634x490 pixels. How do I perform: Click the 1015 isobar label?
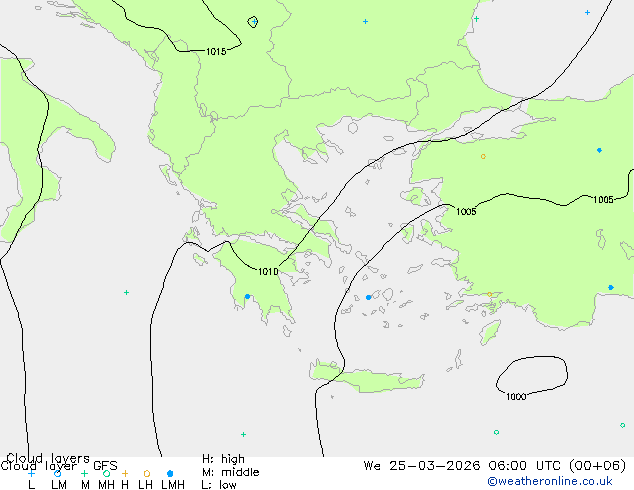tap(216, 51)
